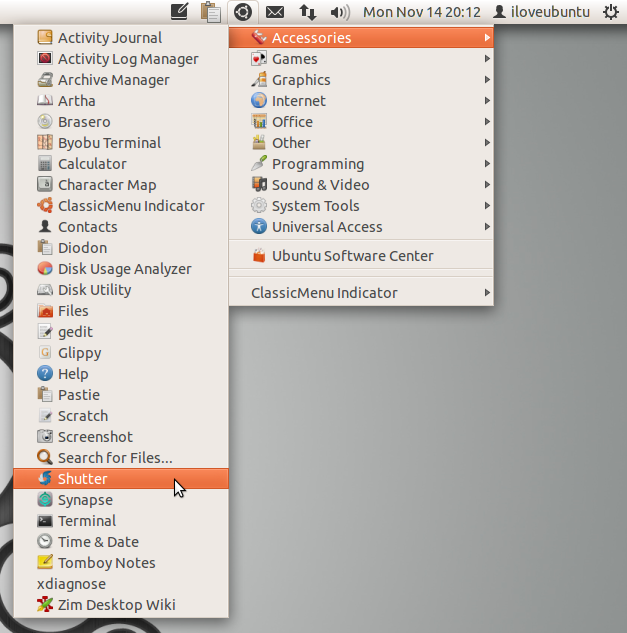Screen dimensions: 627x633
Task: Click the ClassicMenu Ubuntu logo panel indicator
Action: coord(243,12)
